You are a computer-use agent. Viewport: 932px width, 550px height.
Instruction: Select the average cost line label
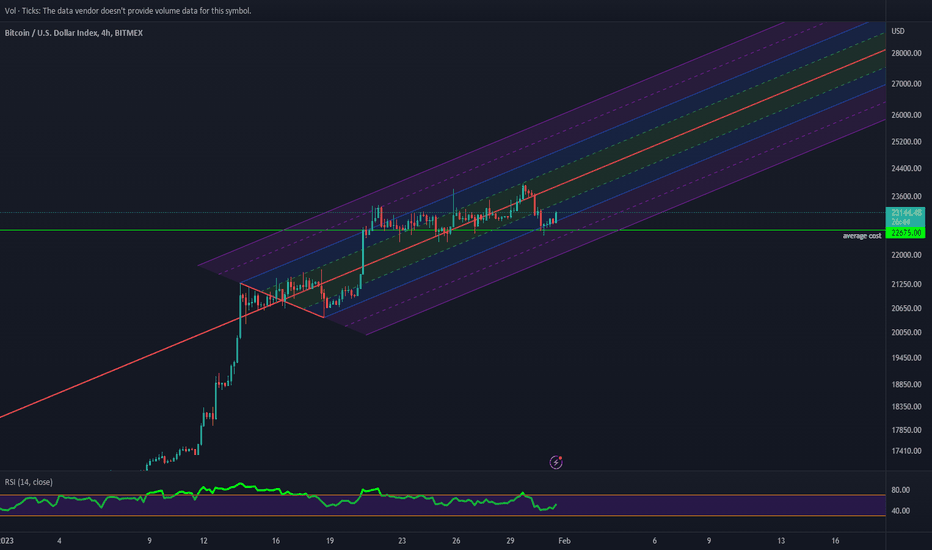click(x=862, y=236)
